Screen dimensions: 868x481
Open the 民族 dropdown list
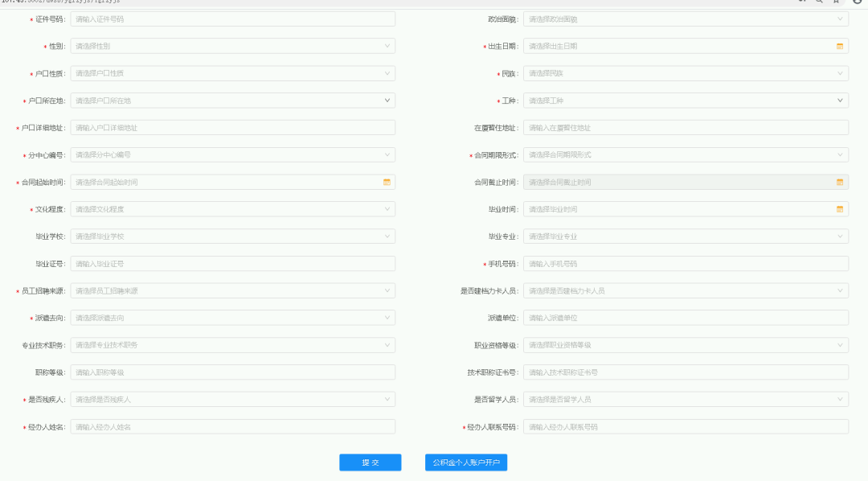[686, 73]
